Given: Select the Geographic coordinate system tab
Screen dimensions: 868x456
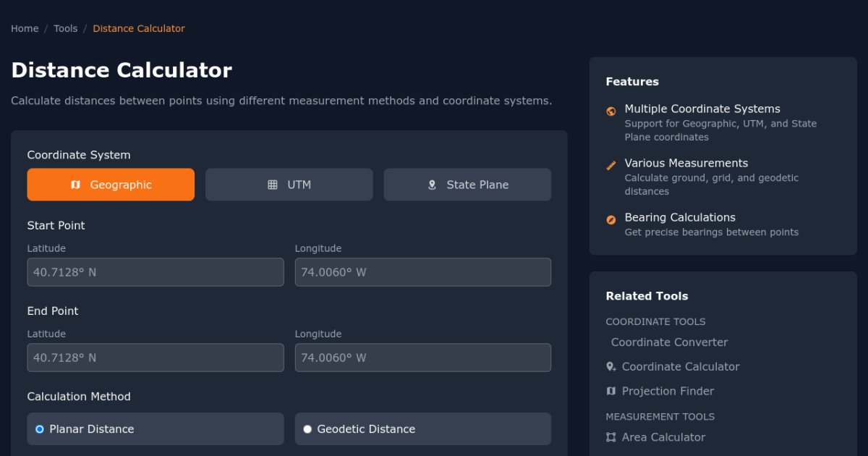Looking at the screenshot, I should (111, 185).
